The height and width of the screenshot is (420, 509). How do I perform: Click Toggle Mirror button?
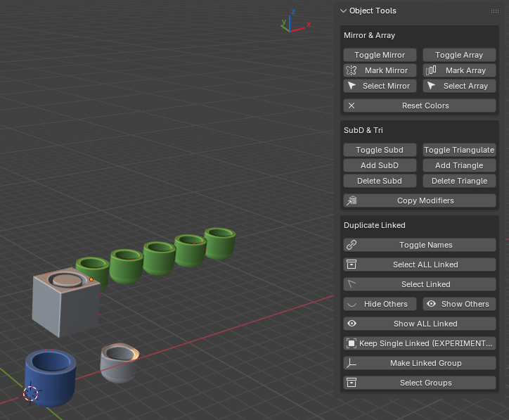coord(380,55)
